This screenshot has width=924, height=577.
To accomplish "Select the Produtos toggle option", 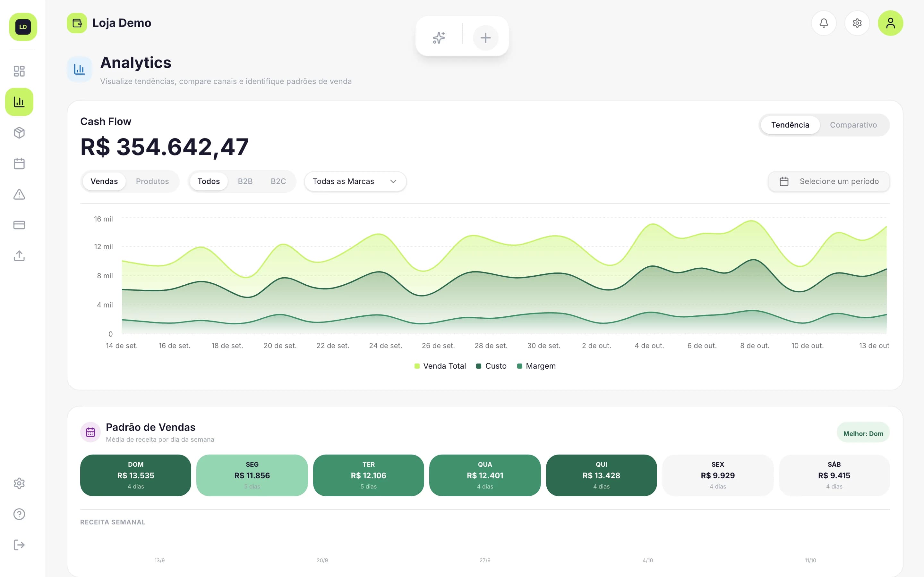I will (x=152, y=181).
